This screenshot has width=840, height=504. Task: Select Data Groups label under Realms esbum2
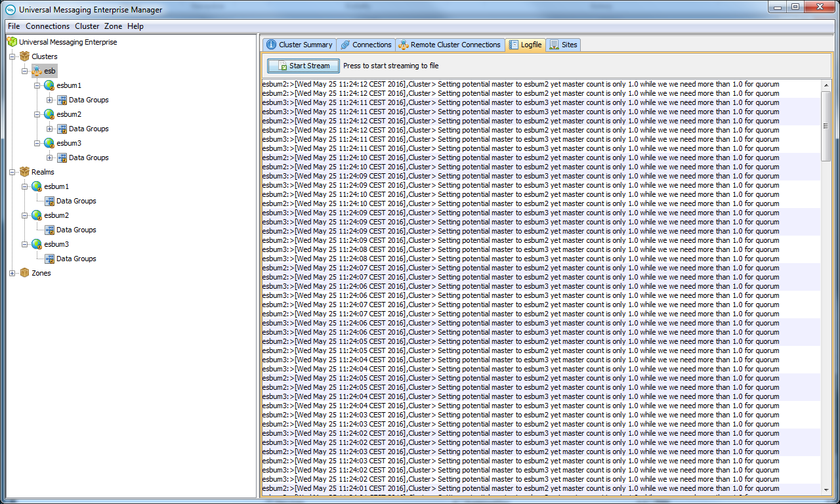(76, 230)
